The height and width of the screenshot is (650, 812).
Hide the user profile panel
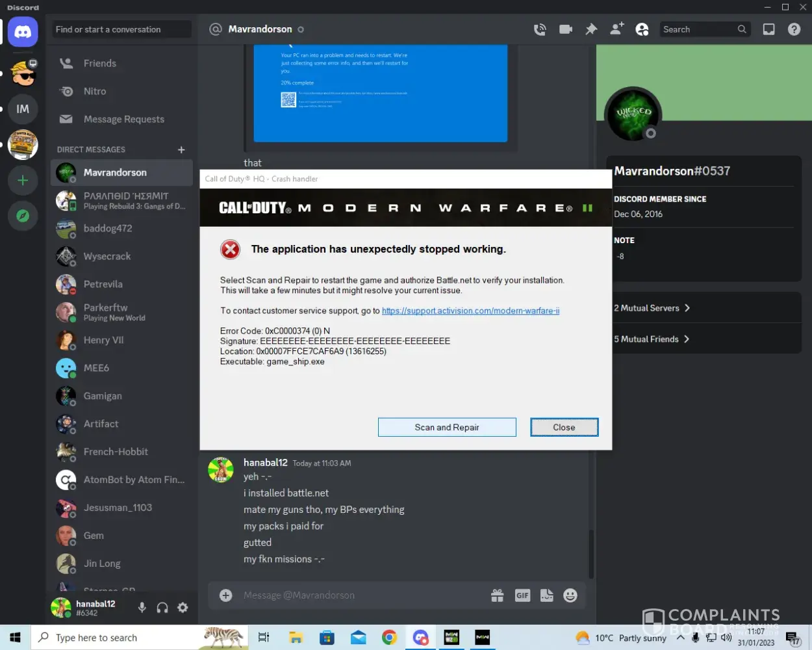click(642, 29)
